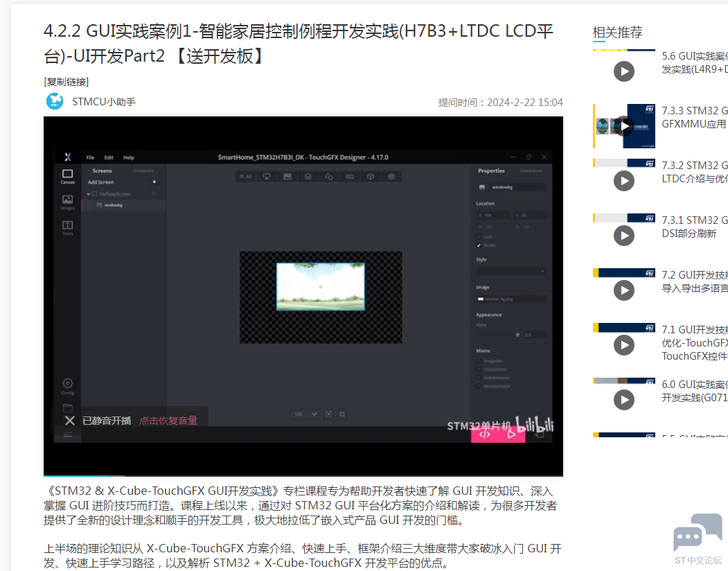Open the canvas zoom 100 dropdown

click(305, 414)
